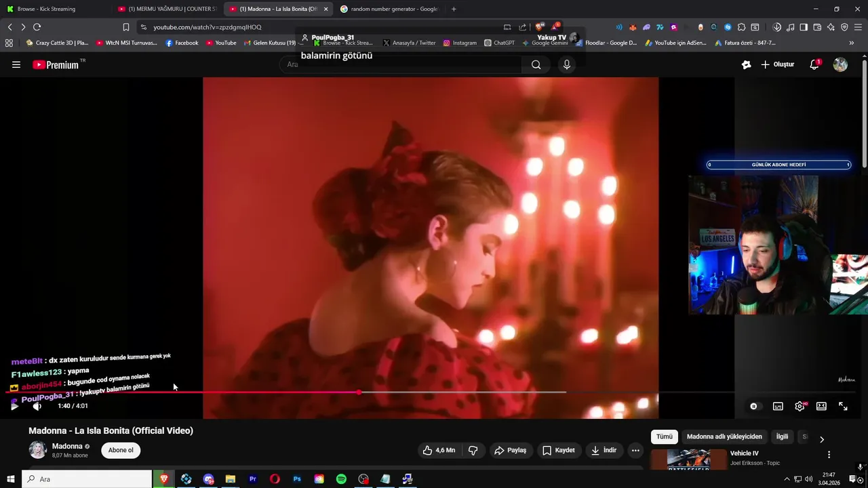Open Brave Rewards triangle icon

556,27
